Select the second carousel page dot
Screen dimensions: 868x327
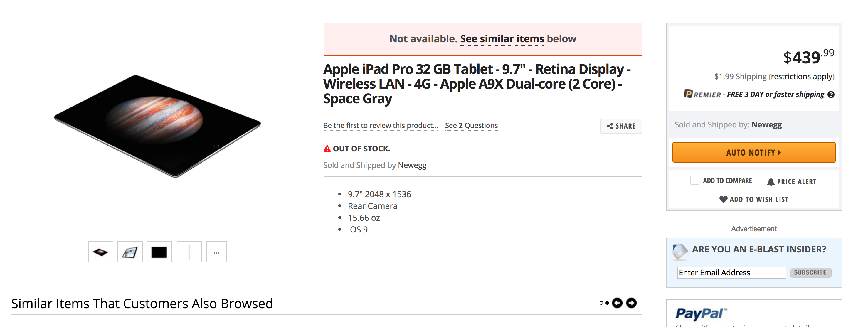(x=607, y=303)
